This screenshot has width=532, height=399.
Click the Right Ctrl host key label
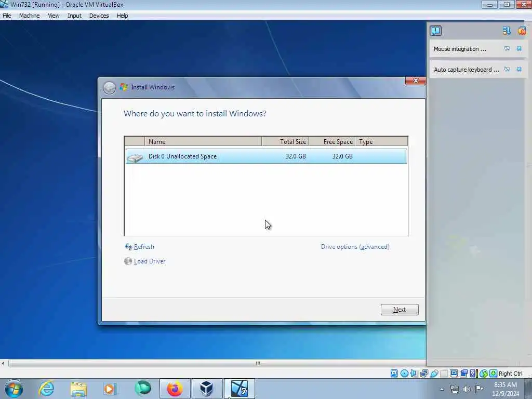point(511,374)
